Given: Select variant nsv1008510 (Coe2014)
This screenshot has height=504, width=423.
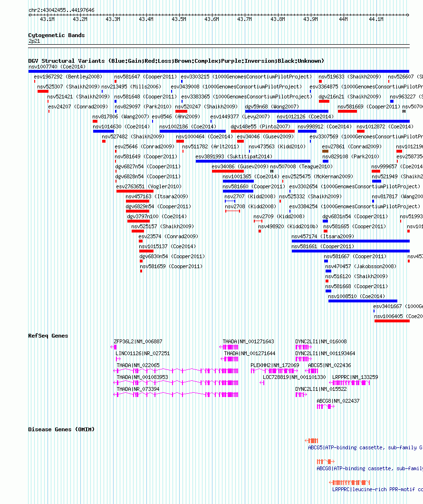Looking at the screenshot, I should tap(356, 296).
